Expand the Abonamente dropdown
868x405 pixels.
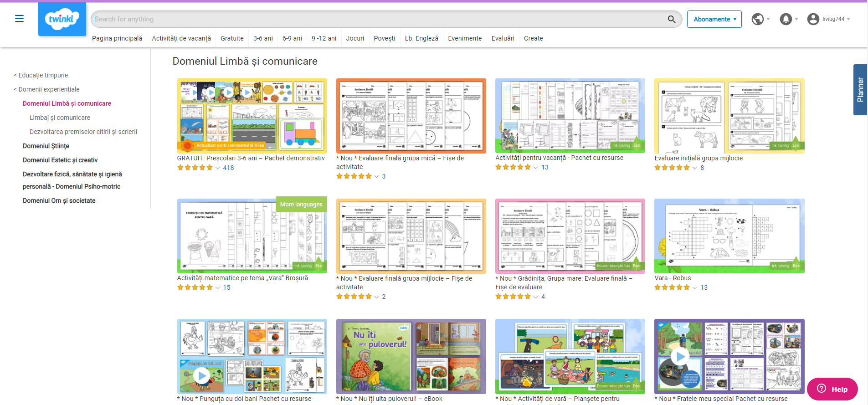(x=714, y=19)
